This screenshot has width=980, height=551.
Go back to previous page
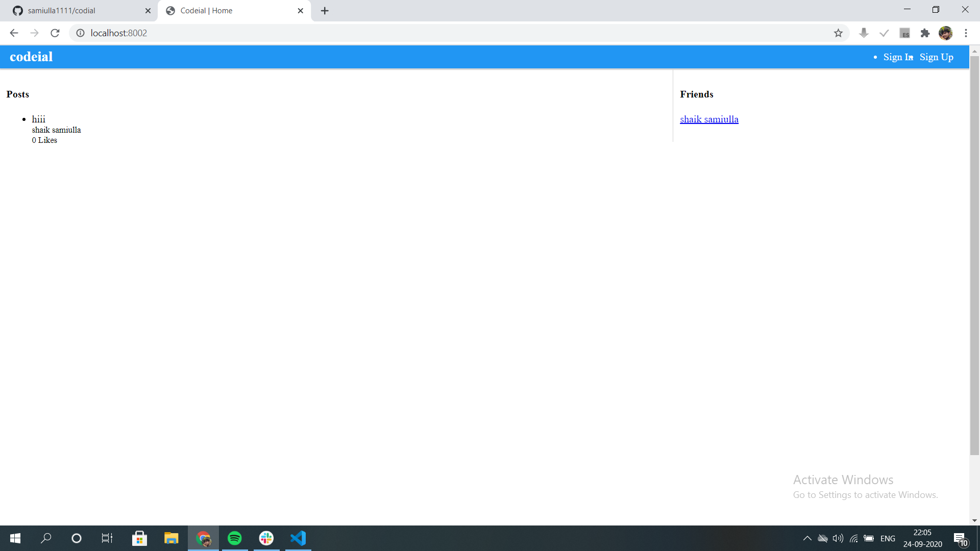point(14,33)
